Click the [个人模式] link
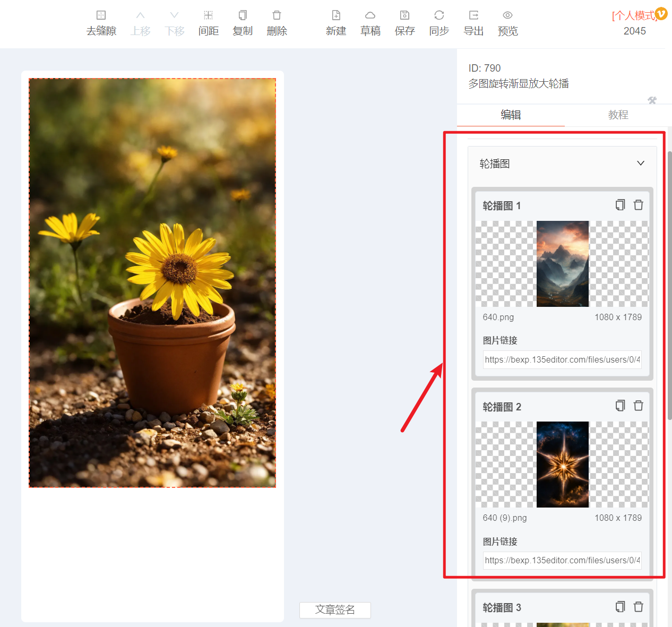 634,15
